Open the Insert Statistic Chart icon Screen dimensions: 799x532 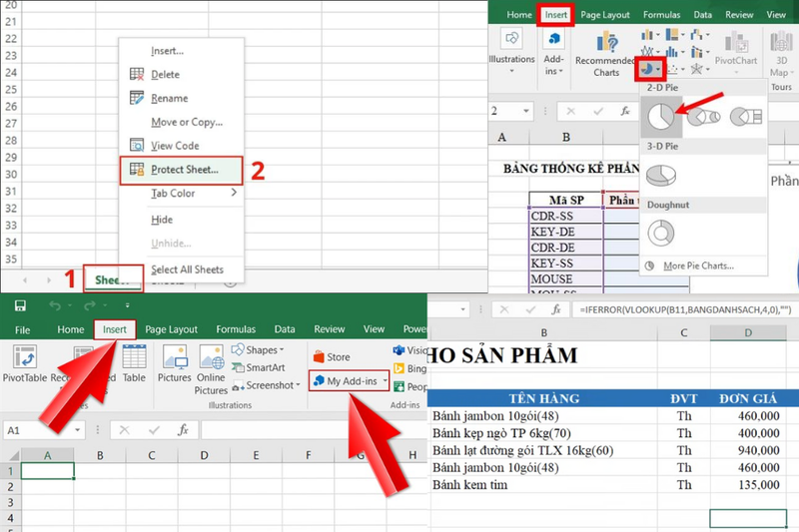675,52
